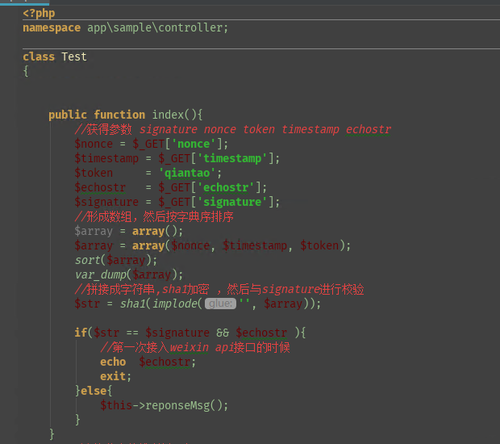Viewport: 500px width, 444px height.
Task: Click the '$timestamp' variable being assigned from $_GET
Action: [107, 158]
